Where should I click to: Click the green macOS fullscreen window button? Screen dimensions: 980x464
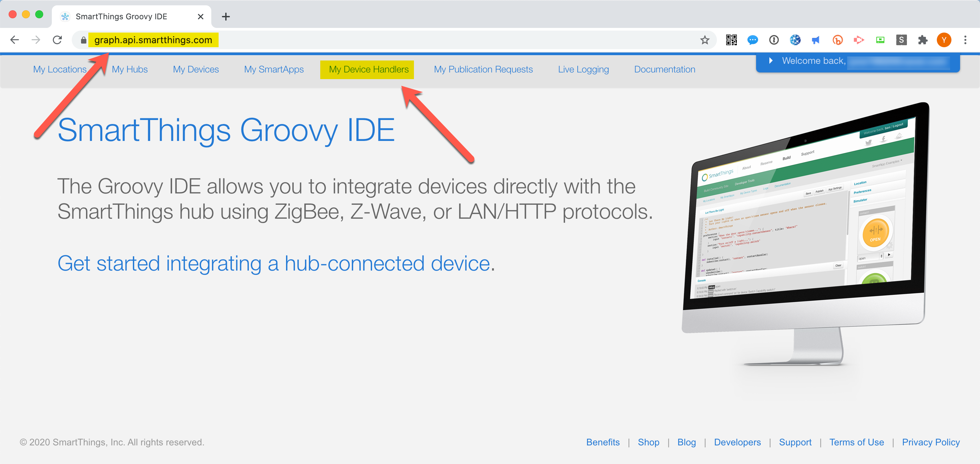point(39,15)
